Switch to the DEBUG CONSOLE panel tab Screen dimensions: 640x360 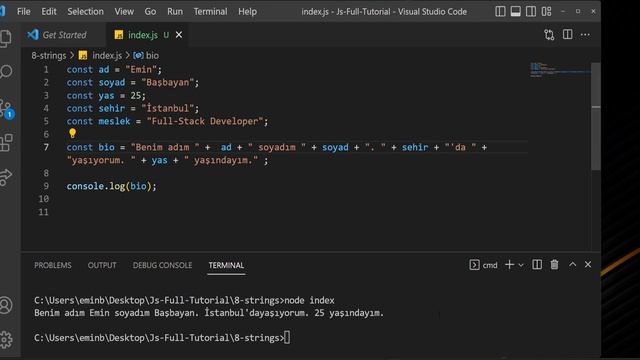point(162,265)
